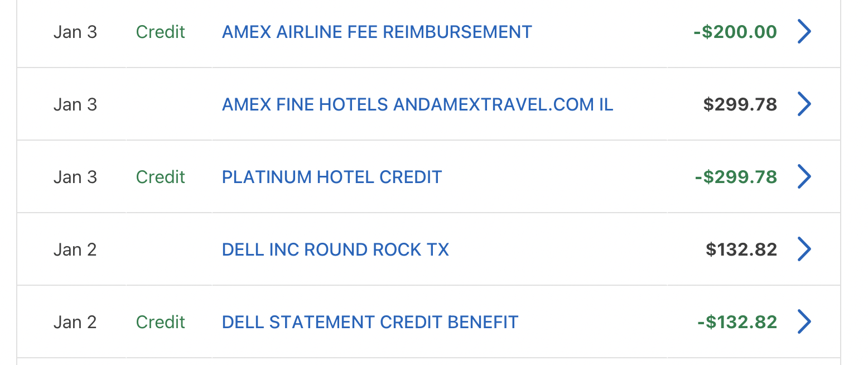Screen dimensions: 868x365
Task: Click the $299.78 charge amount
Action: 740,104
